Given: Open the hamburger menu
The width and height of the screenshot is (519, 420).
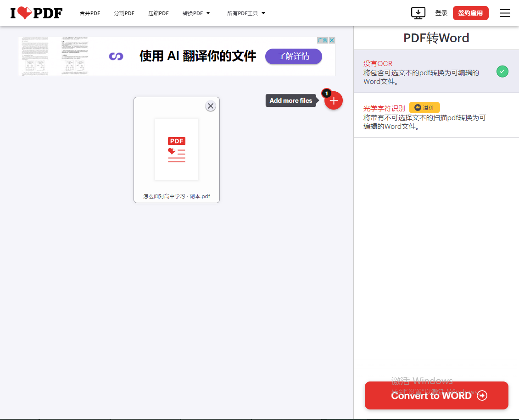Looking at the screenshot, I should tap(505, 13).
